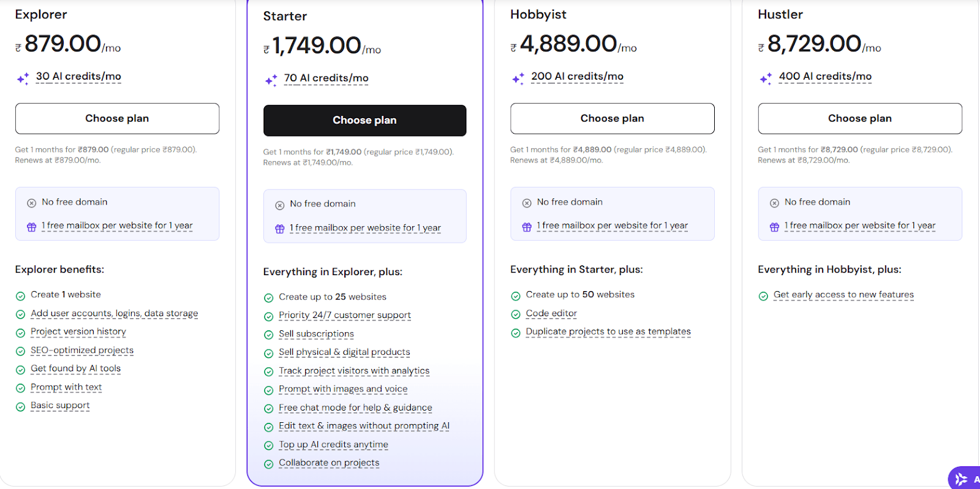Click check icon beside Create up to 25 websites
This screenshot has height=489, width=980.
point(268,298)
